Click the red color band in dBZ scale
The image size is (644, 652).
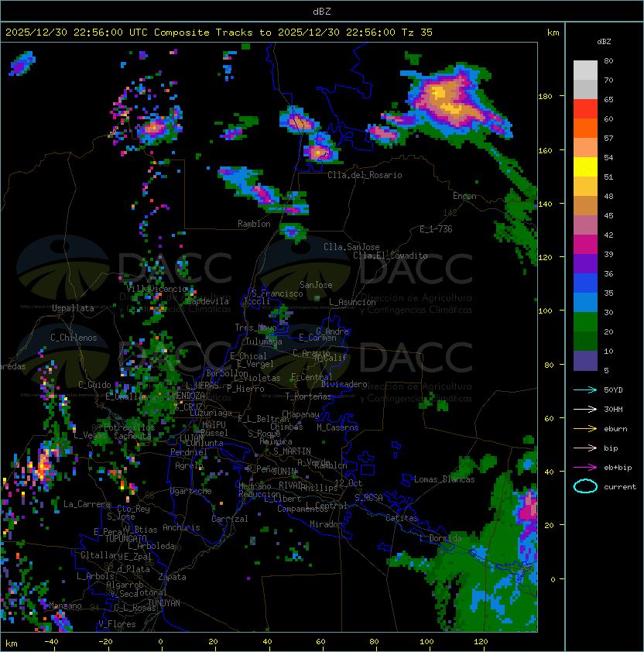(x=585, y=109)
